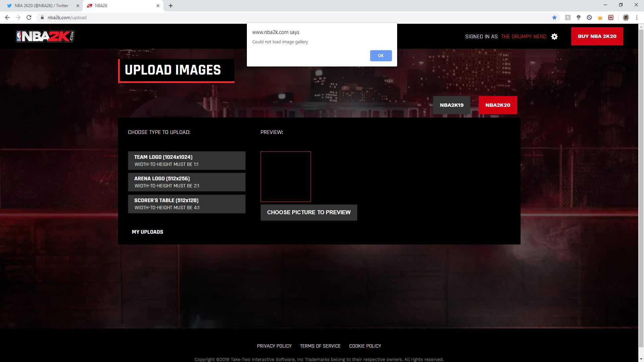Viewport: 644px width, 362px height.
Task: Click the orange star extension icon
Action: pos(600,17)
